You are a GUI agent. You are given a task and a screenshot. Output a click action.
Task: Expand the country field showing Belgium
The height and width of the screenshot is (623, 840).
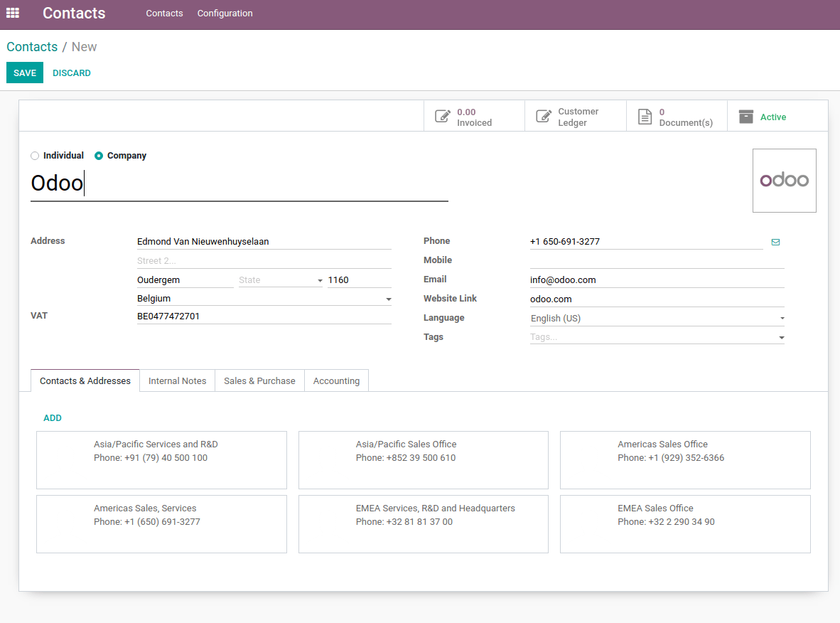pos(388,298)
